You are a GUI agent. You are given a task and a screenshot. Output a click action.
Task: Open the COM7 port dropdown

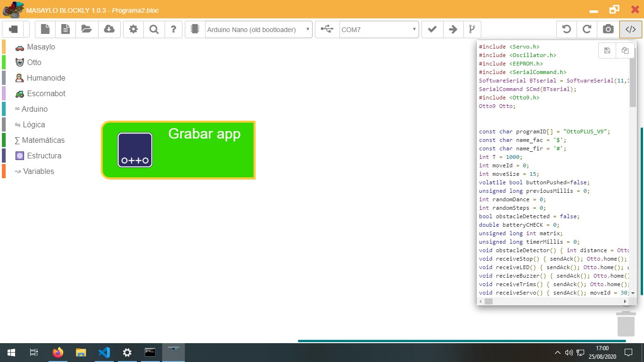click(x=379, y=29)
